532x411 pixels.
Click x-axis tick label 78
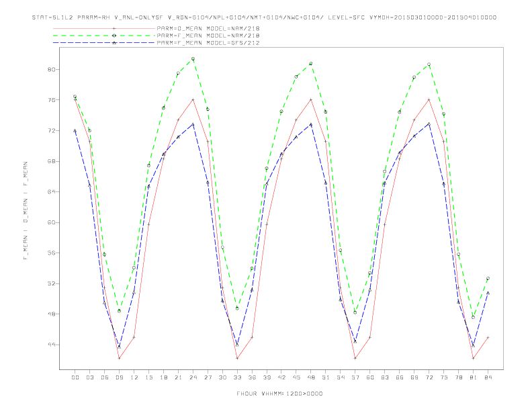[x=459, y=377]
